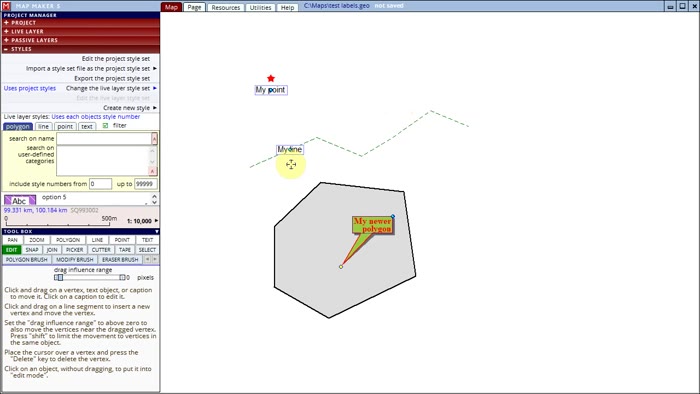Select the LINE drawing tool
700x394 pixels.
click(97, 240)
